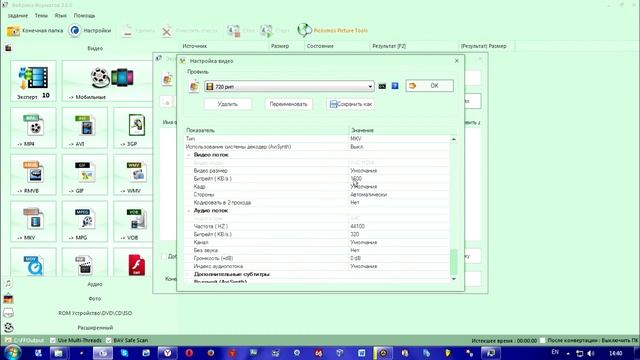Open the Flash SWF conversion tile

tap(133, 262)
